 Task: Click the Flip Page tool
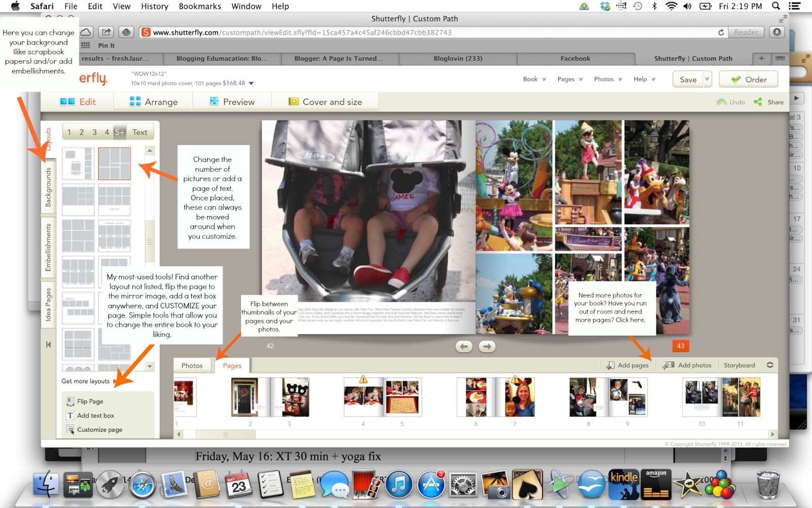[85, 401]
